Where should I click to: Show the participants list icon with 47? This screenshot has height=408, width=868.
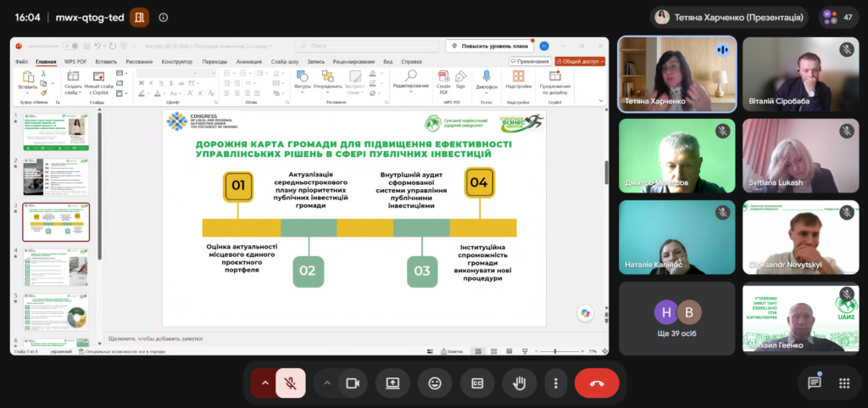pos(838,17)
